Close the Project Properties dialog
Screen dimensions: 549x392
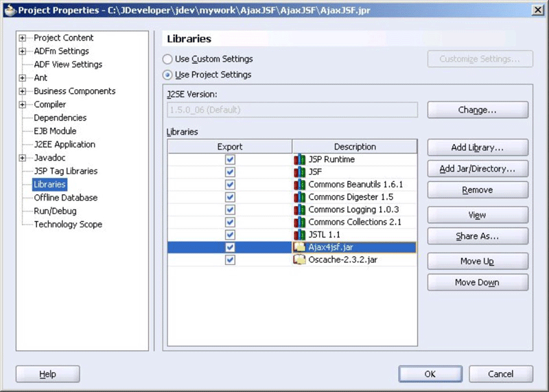coord(537,10)
